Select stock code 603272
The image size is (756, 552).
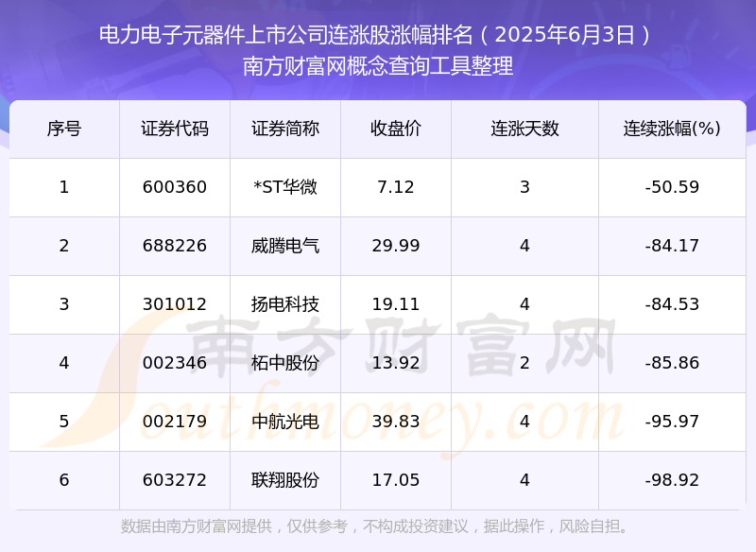(x=175, y=480)
